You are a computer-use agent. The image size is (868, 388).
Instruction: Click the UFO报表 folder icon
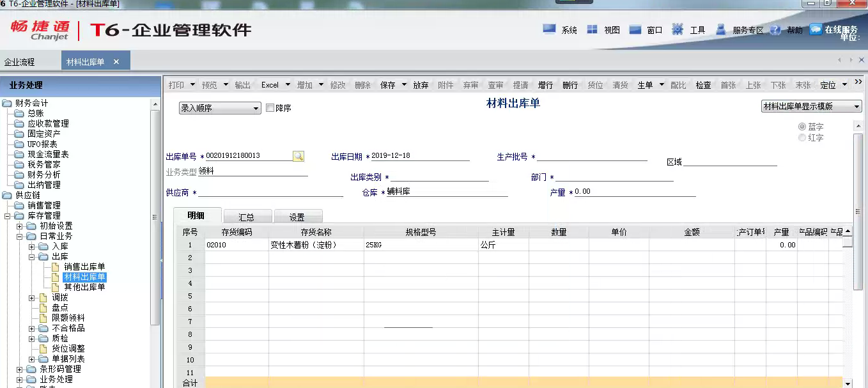pyautogui.click(x=19, y=144)
